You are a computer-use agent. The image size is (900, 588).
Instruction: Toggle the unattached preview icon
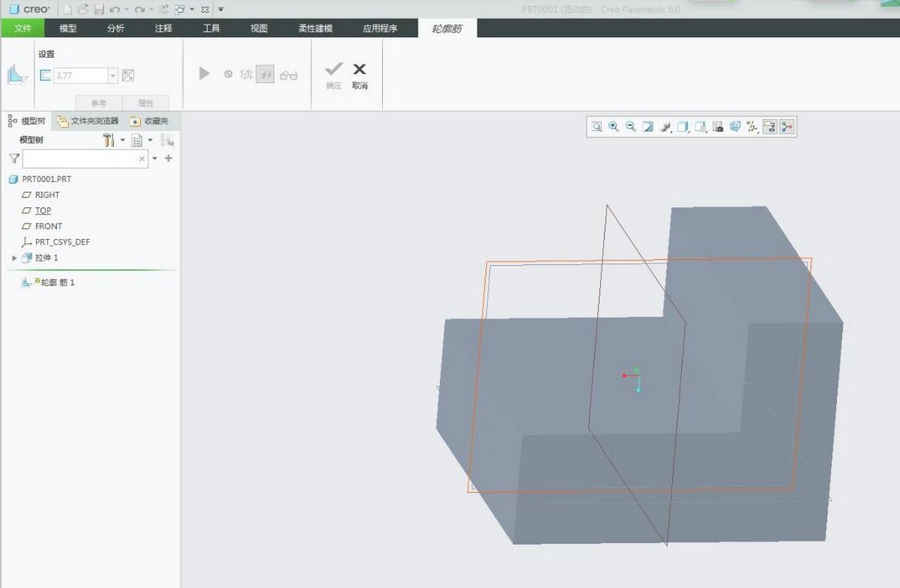247,74
